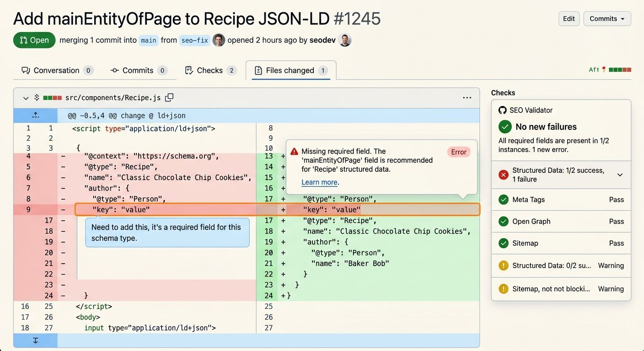Click the Sitemap green check icon
The width and height of the screenshot is (644, 351).
[504, 244]
